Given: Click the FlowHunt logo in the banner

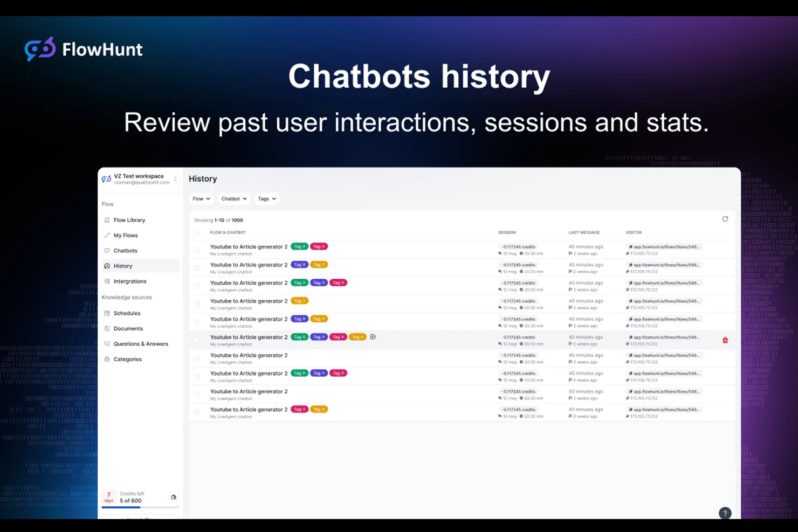Looking at the screenshot, I should (x=84, y=49).
